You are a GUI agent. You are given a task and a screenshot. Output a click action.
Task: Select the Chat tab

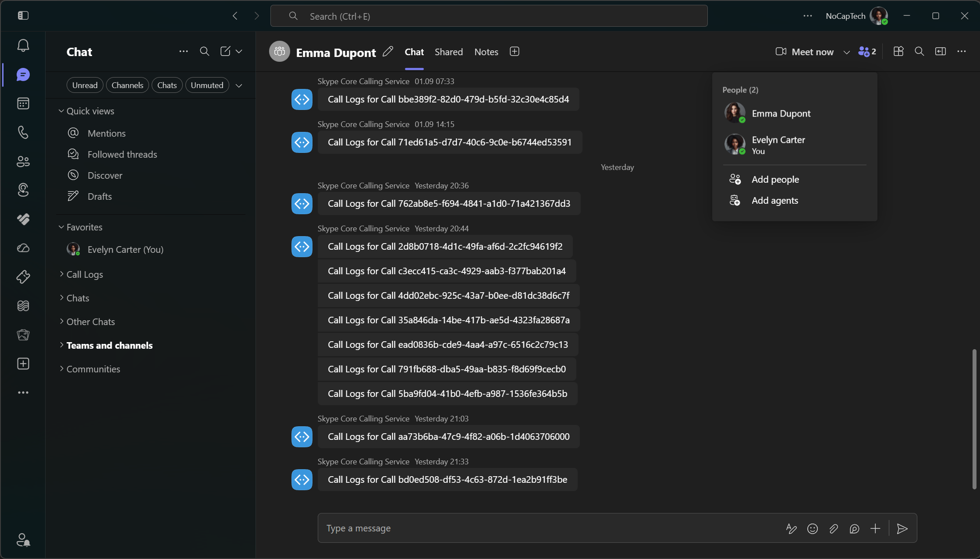pos(414,52)
